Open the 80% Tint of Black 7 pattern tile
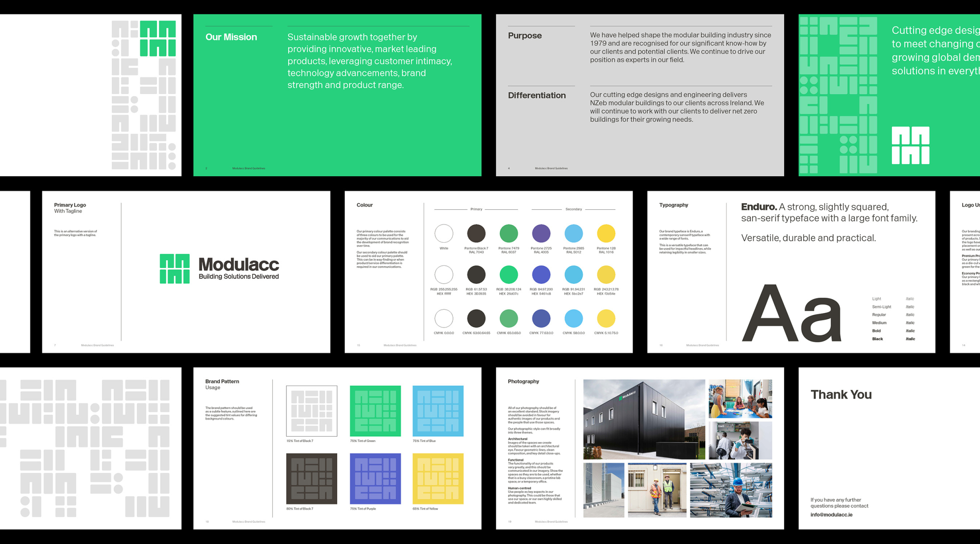This screenshot has width=980, height=544. pos(312,479)
